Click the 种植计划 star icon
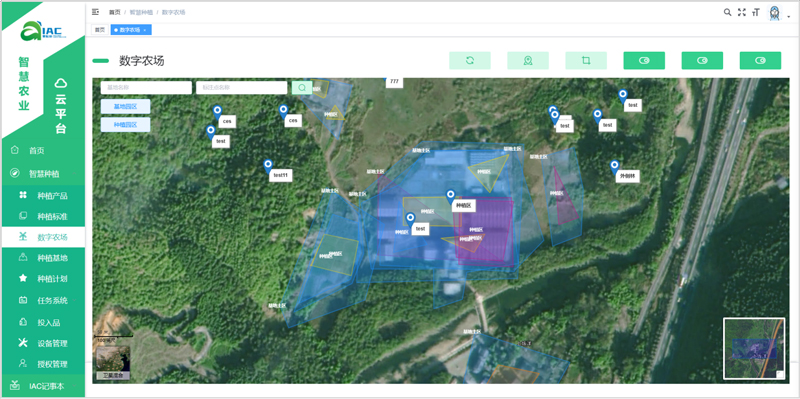800x399 pixels. point(23,279)
